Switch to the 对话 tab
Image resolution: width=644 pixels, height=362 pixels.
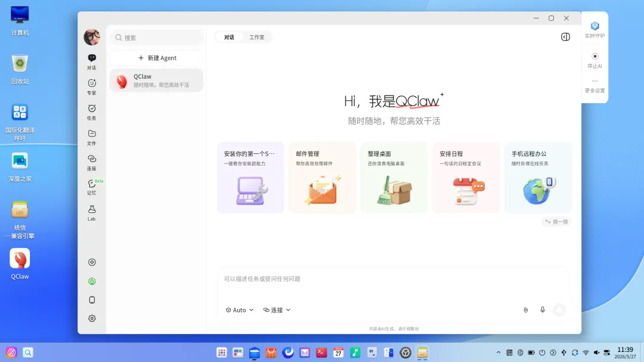tap(229, 37)
